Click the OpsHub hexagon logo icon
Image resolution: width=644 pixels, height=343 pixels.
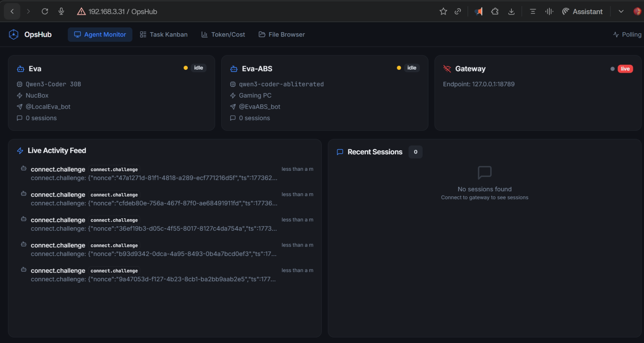(x=14, y=34)
